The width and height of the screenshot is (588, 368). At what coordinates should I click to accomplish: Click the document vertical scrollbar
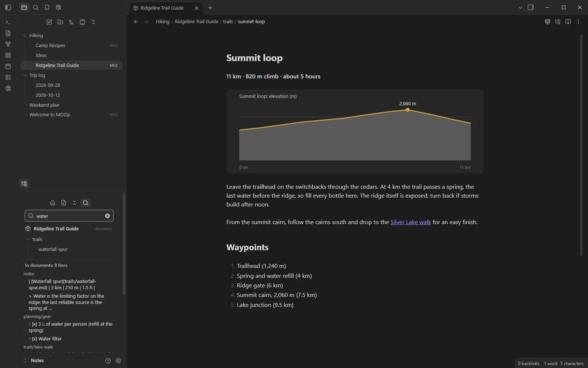point(581,145)
